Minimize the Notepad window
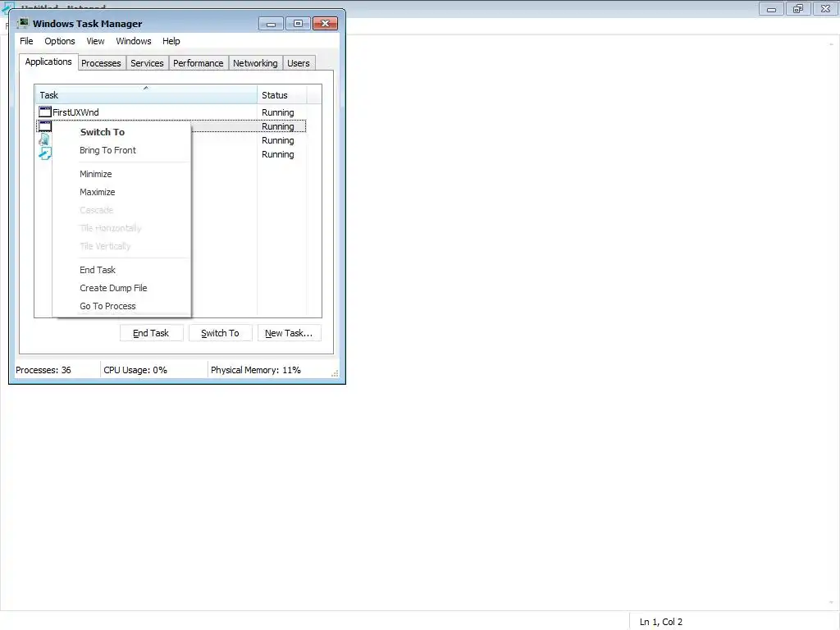This screenshot has height=630, width=840. point(771,9)
